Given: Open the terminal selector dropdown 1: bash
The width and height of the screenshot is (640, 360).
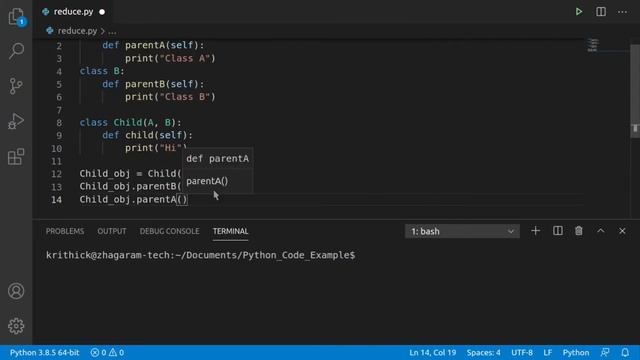Looking at the screenshot, I should pos(462,231).
